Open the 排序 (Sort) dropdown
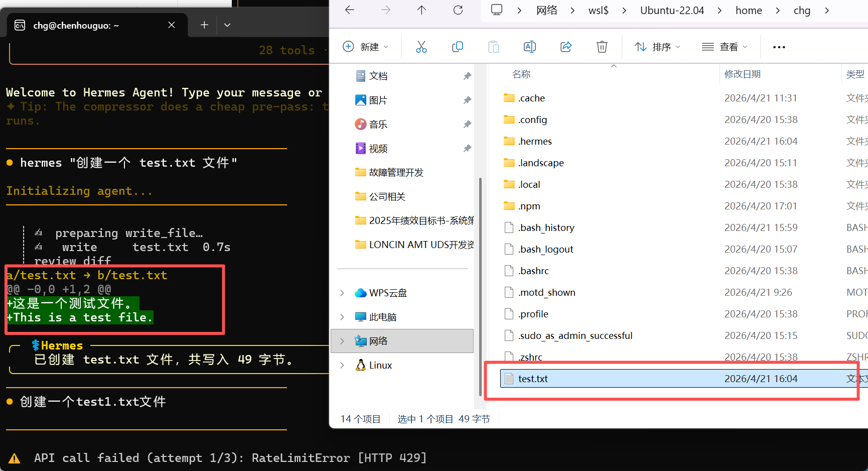868x471 pixels. (x=657, y=47)
